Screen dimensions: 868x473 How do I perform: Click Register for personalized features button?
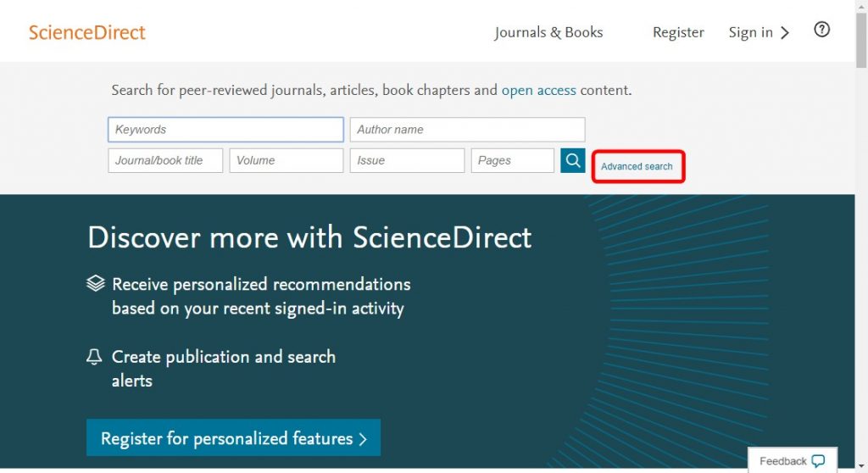click(x=233, y=437)
